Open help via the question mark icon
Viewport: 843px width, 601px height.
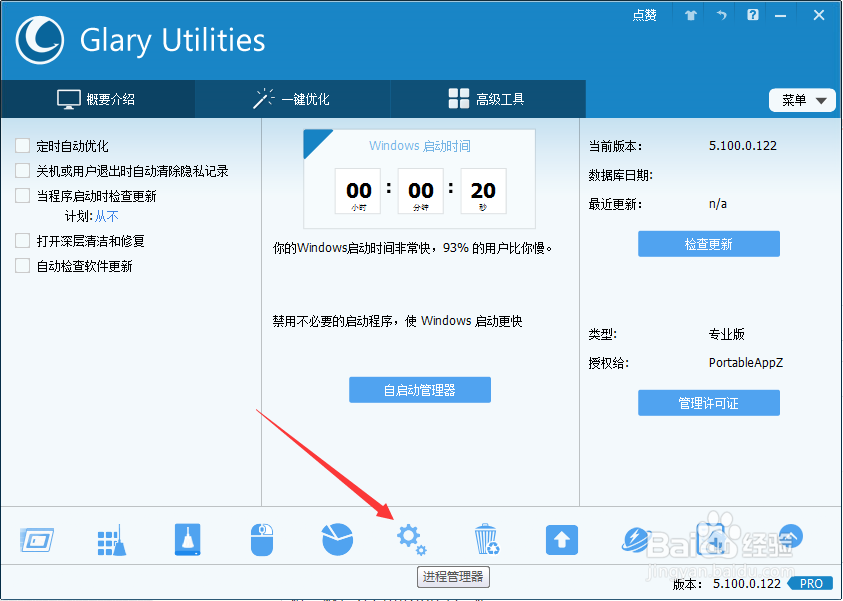[753, 15]
